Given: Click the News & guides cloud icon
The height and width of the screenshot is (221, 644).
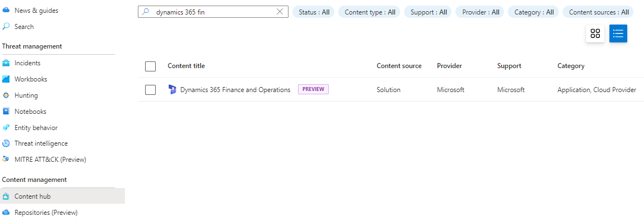Looking at the screenshot, I should [x=6, y=11].
